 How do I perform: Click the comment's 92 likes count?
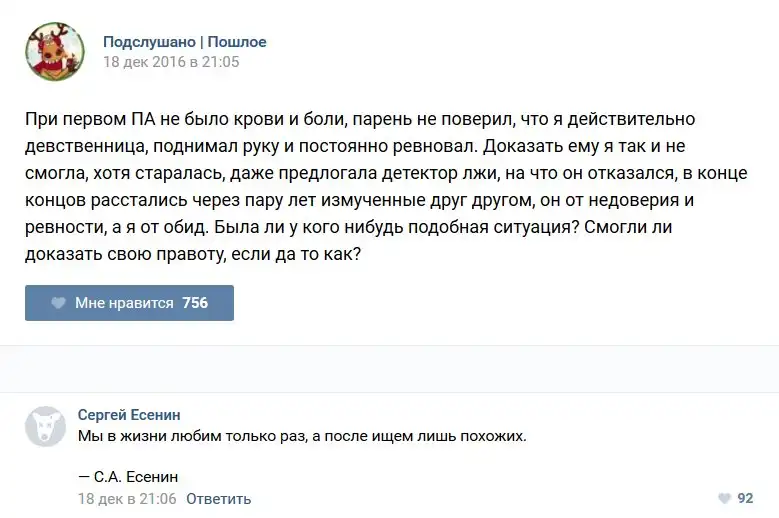click(x=745, y=498)
